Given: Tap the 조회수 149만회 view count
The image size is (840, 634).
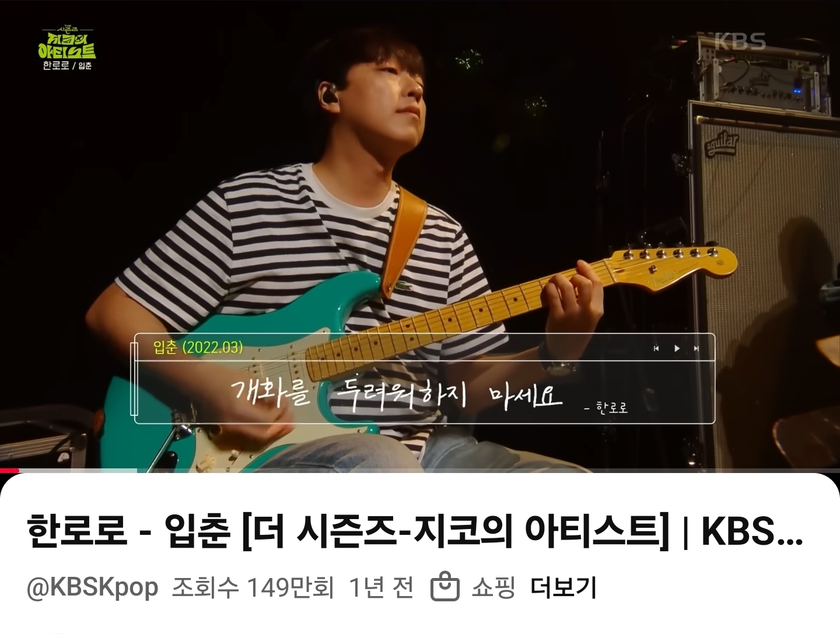Looking at the screenshot, I should 253,587.
